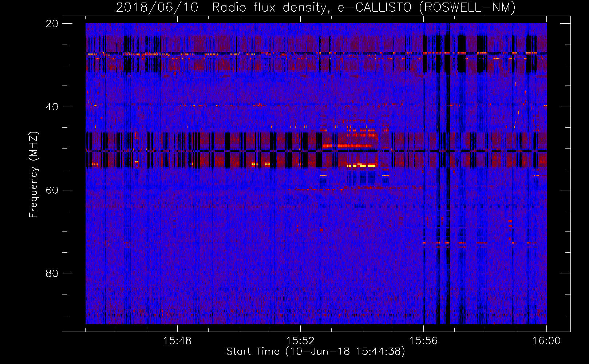Click the "Frequency (MHZ)" axis label
Image resolution: width=589 pixels, height=364 pixels.
pyautogui.click(x=33, y=175)
